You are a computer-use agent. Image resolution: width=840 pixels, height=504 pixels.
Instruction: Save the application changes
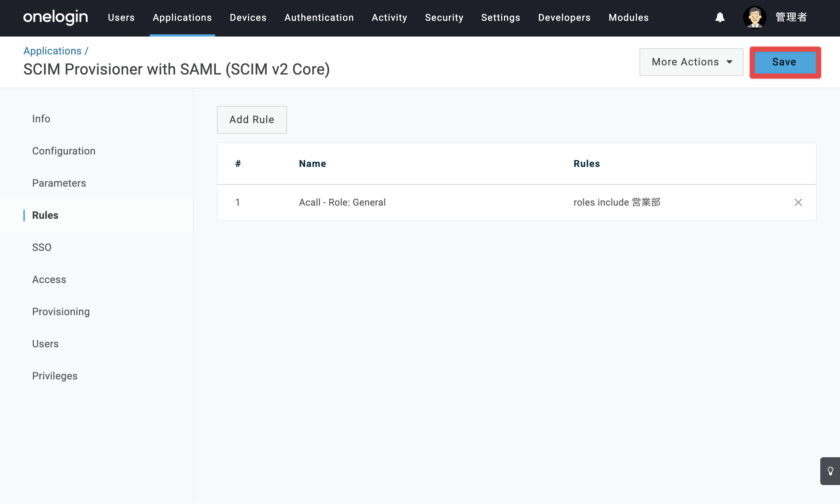click(x=785, y=62)
